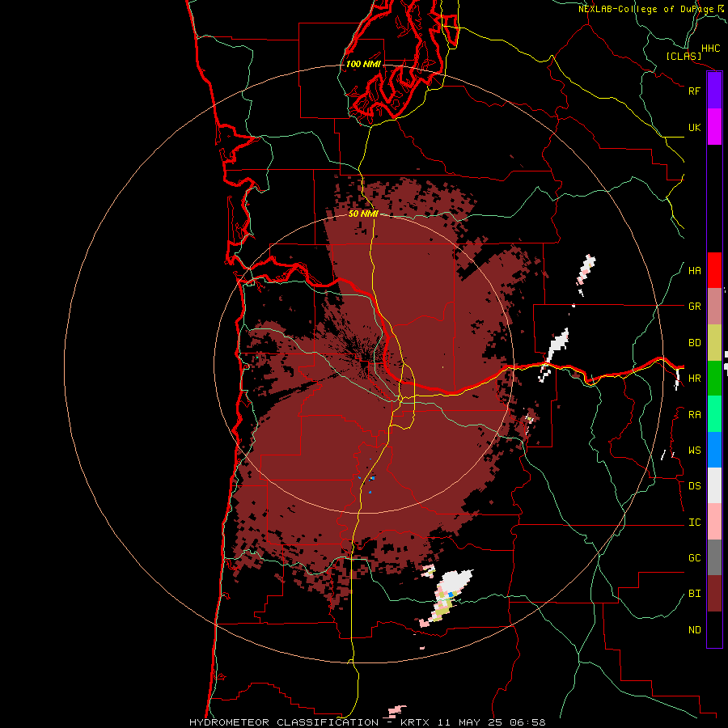
Task: Click the HR green legend swatch
Action: click(x=714, y=379)
